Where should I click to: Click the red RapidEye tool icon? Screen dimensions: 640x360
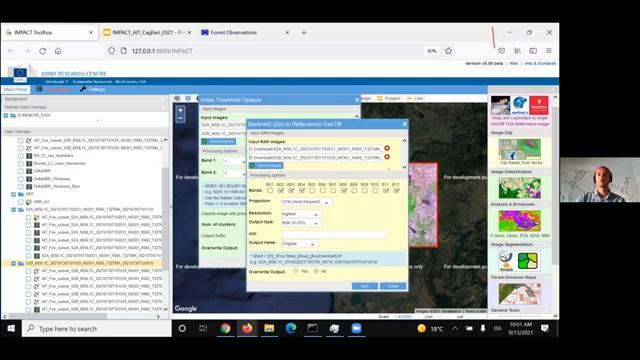point(539,105)
